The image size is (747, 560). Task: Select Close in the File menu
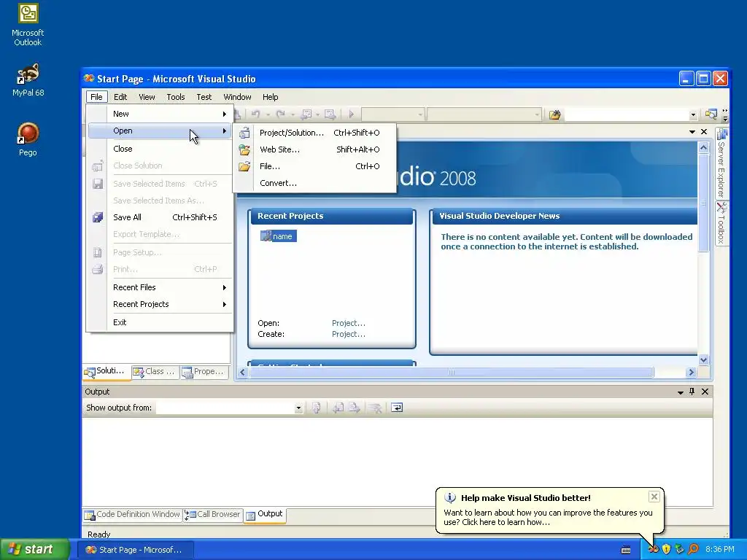click(x=160, y=149)
